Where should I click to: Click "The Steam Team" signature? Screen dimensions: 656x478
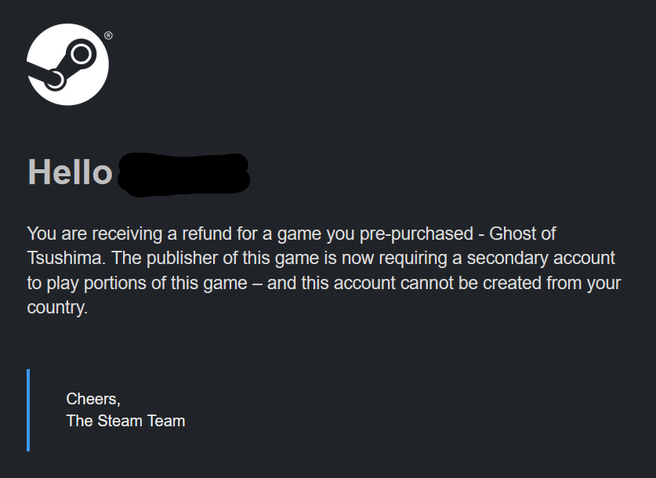coord(125,421)
